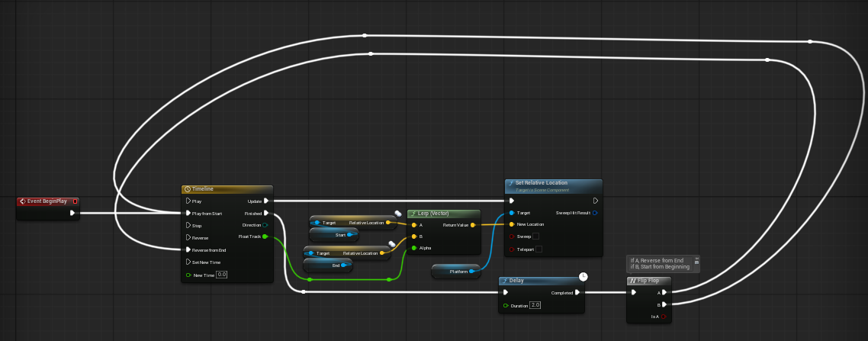Image resolution: width=868 pixels, height=341 pixels.
Task: Select the Lerp (Vector) node title
Action: [x=444, y=214]
